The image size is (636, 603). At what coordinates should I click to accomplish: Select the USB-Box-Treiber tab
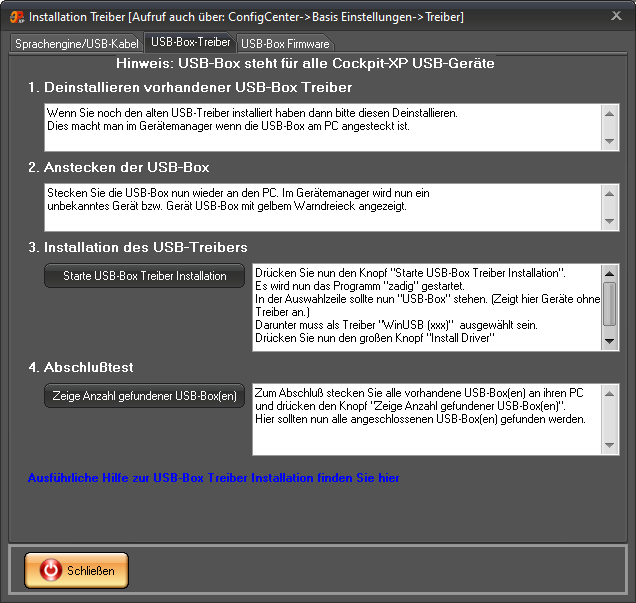click(x=190, y=43)
